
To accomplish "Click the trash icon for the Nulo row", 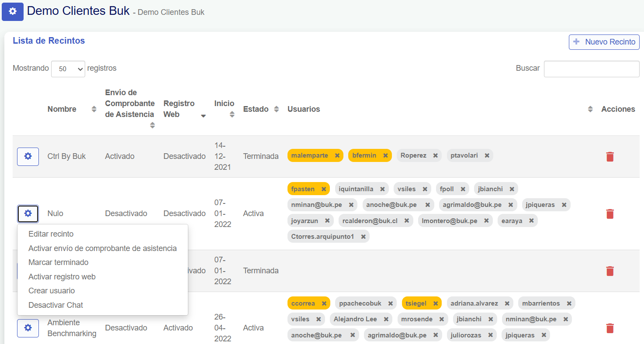I will 610,214.
